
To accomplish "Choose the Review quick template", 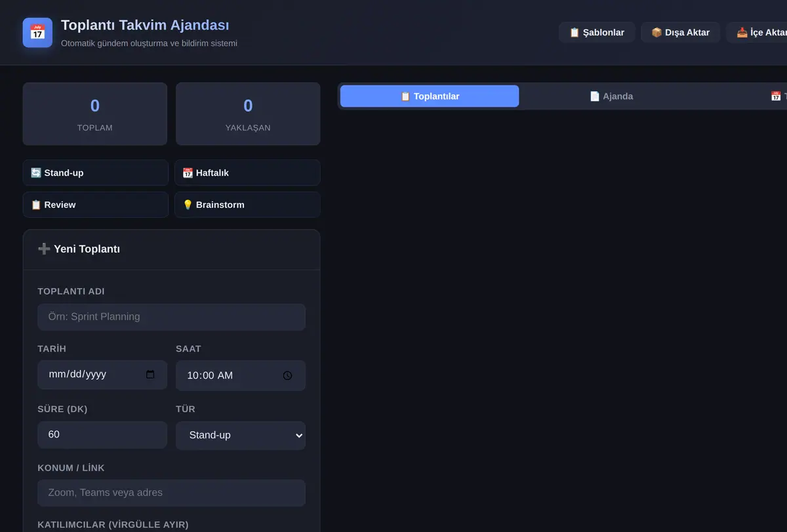I will [96, 205].
